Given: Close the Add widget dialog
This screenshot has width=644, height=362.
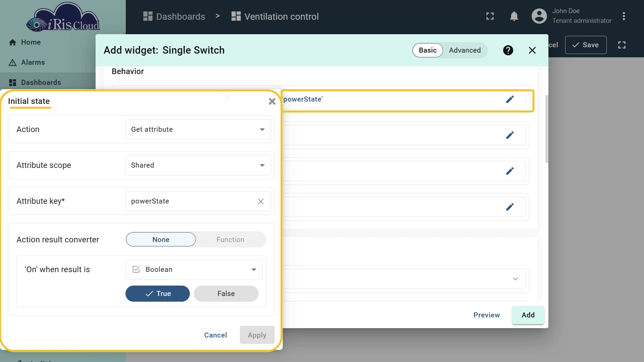Looking at the screenshot, I should [532, 50].
